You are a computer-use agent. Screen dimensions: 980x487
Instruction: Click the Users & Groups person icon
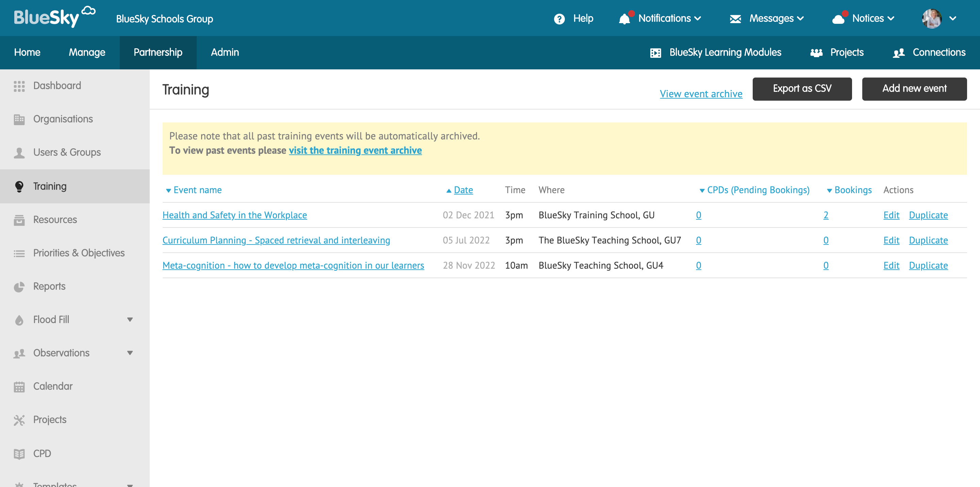[19, 153]
